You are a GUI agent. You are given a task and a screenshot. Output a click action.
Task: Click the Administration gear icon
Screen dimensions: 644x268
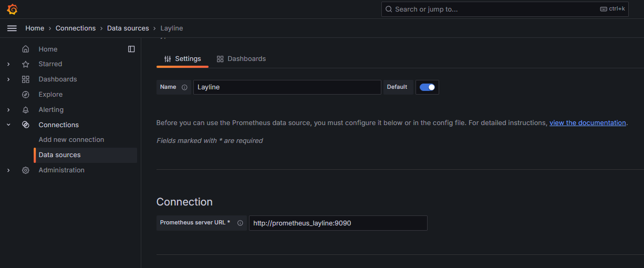coord(26,170)
